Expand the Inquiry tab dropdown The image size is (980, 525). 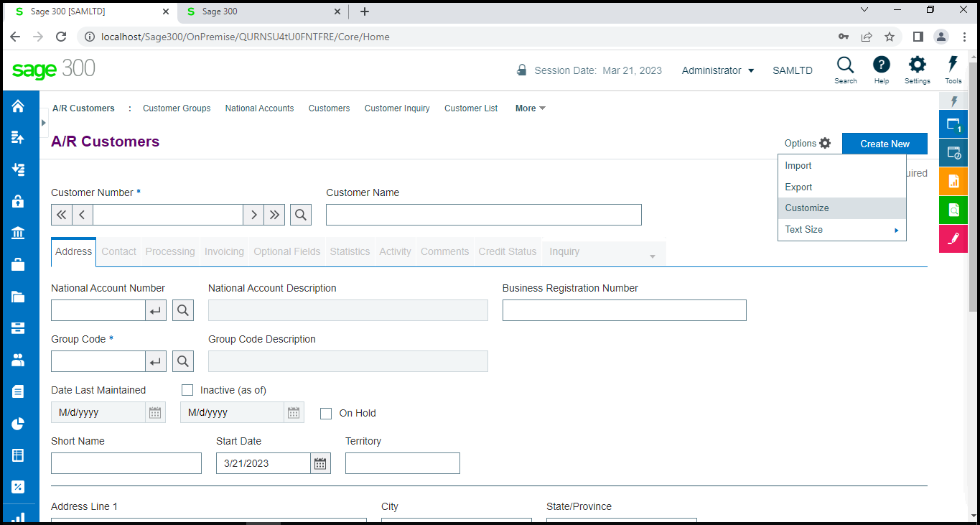(653, 256)
